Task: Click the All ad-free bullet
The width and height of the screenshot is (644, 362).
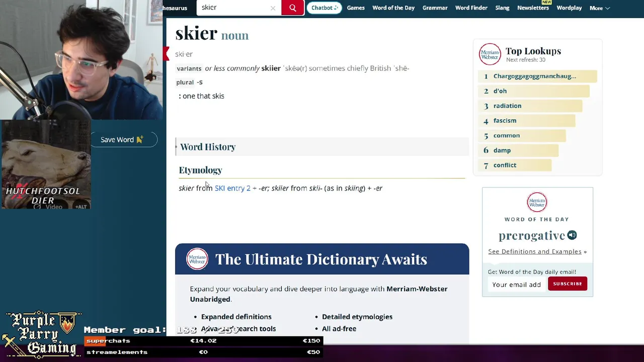Action: click(339, 329)
